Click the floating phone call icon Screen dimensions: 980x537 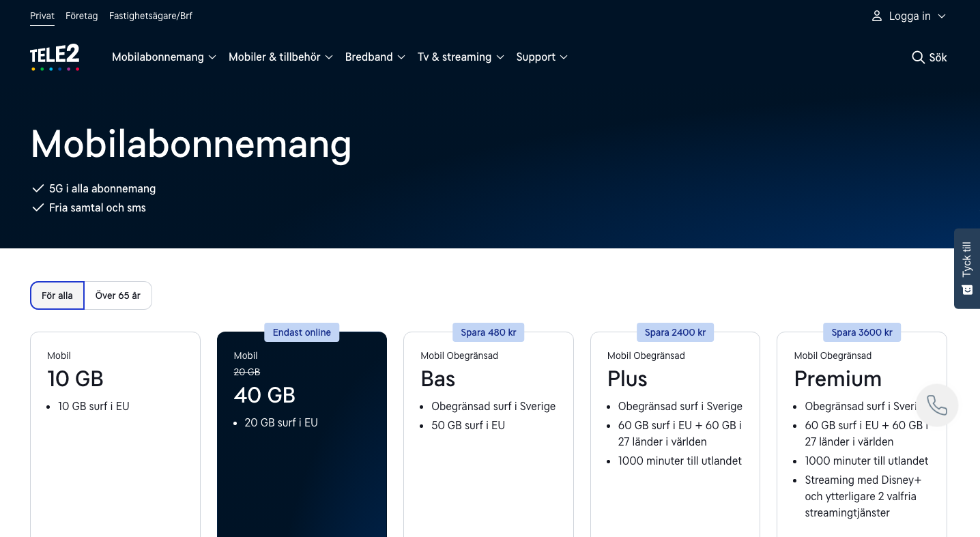[x=937, y=405]
